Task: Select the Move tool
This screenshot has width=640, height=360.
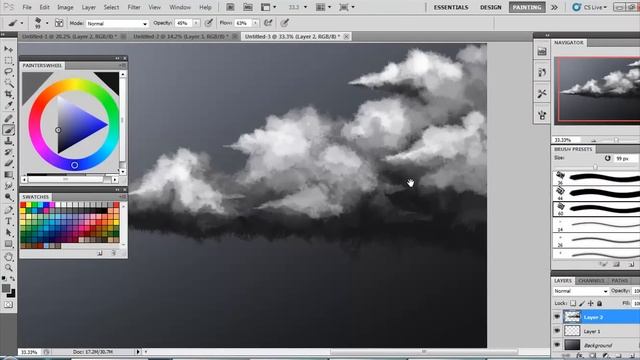Action: pos(8,49)
